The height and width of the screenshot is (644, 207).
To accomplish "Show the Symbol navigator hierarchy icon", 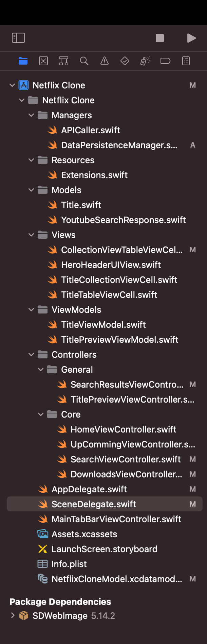I will click(63, 61).
